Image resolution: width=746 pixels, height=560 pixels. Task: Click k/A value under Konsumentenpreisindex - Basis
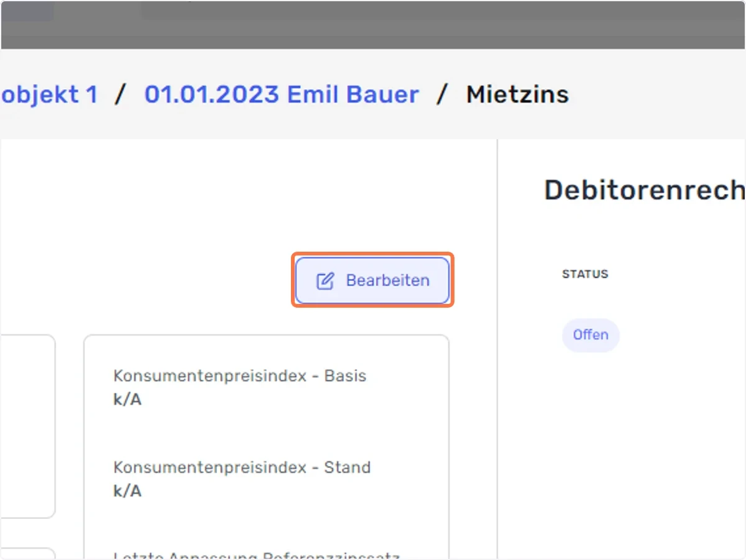tap(127, 400)
